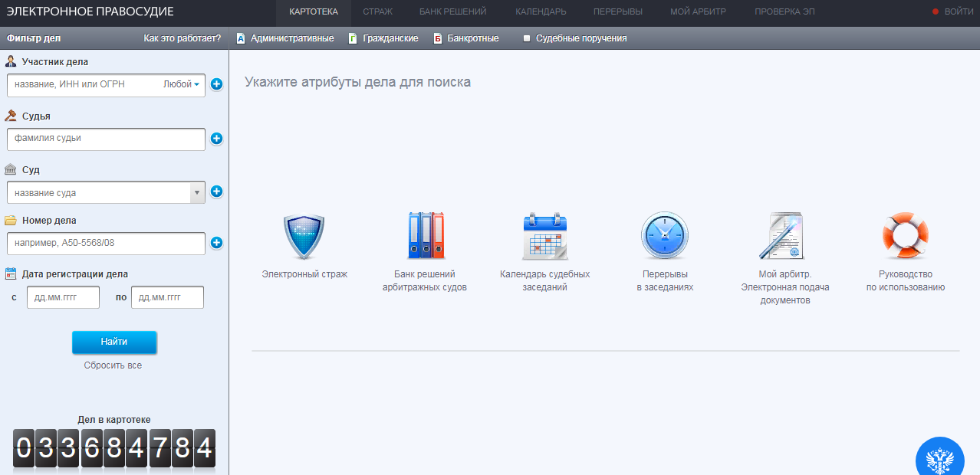The image size is (980, 475).
Task: Toggle the Судебные поручения checkbox
Action: click(527, 38)
